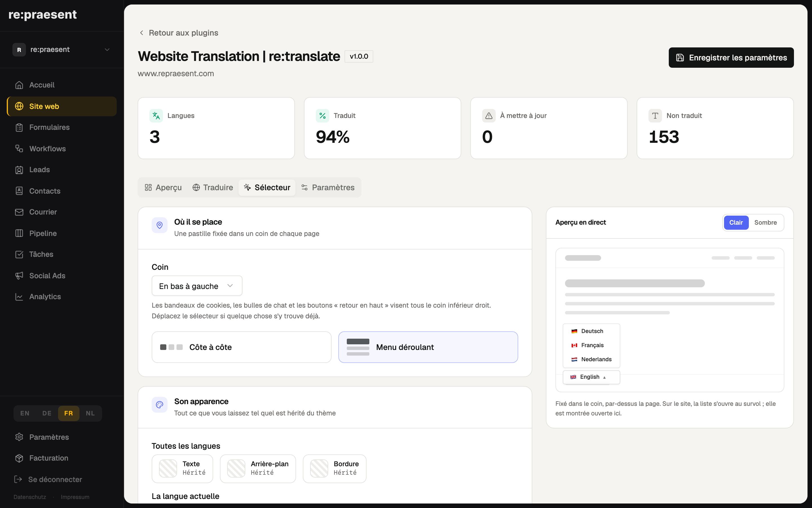Click the v1.0.0 version badge
The image size is (812, 508).
click(x=359, y=56)
